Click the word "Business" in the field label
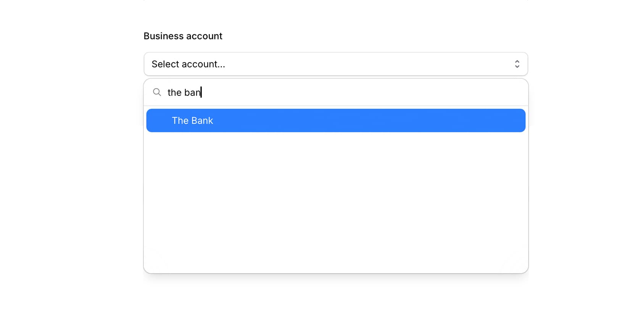644x327 pixels. click(x=163, y=36)
